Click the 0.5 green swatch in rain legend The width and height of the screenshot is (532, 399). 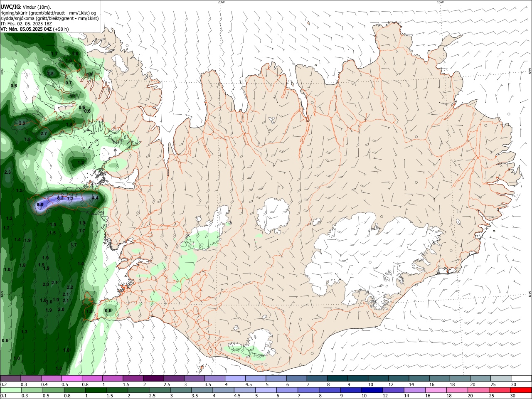click(x=53, y=390)
